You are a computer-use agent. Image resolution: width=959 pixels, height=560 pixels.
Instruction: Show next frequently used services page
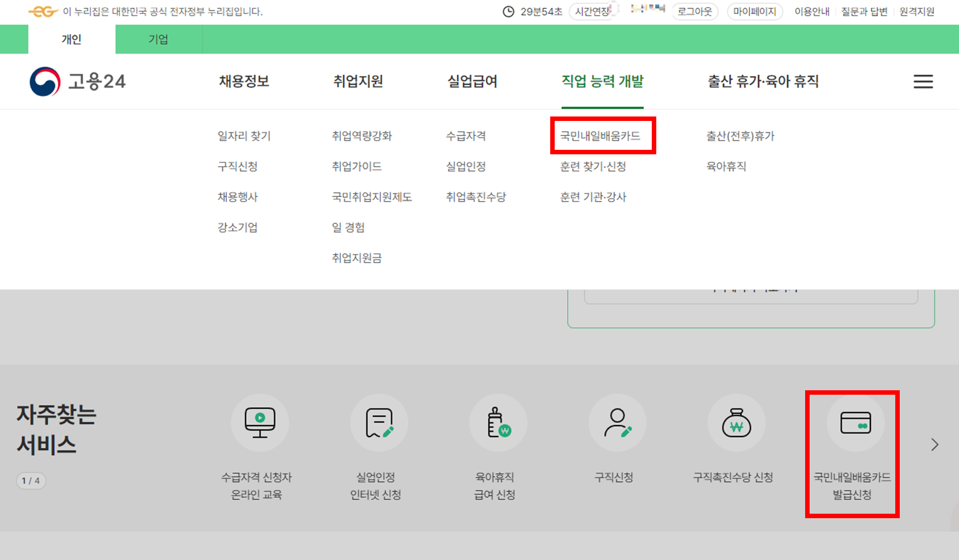tap(935, 445)
